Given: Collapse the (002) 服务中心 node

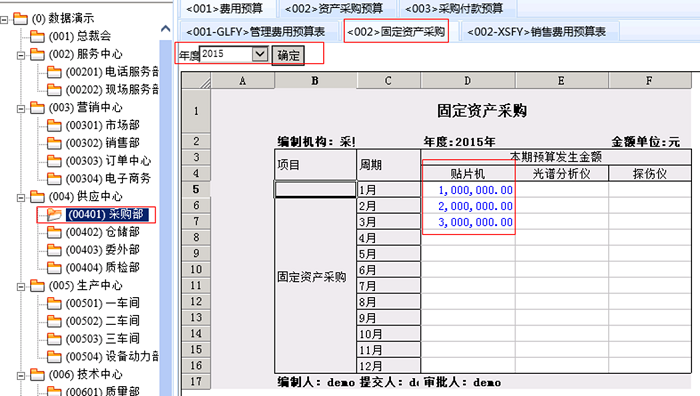Looking at the screenshot, I should pyautogui.click(x=21, y=55).
